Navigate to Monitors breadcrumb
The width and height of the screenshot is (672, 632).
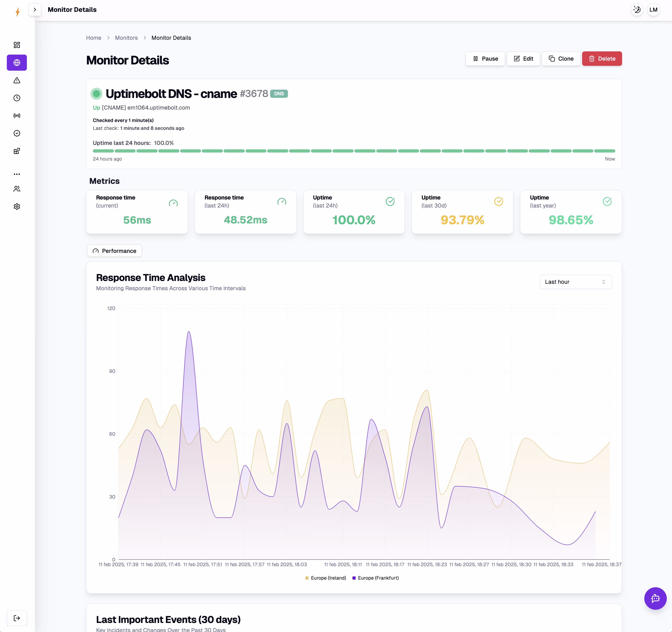126,38
